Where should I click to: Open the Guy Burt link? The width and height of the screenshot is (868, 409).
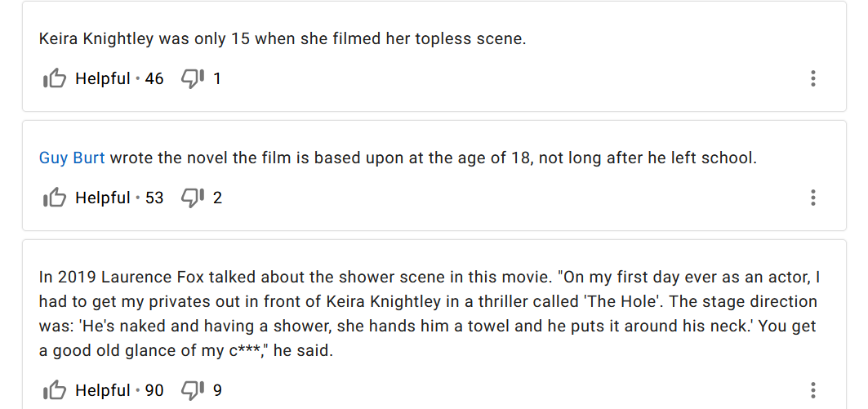coord(72,158)
